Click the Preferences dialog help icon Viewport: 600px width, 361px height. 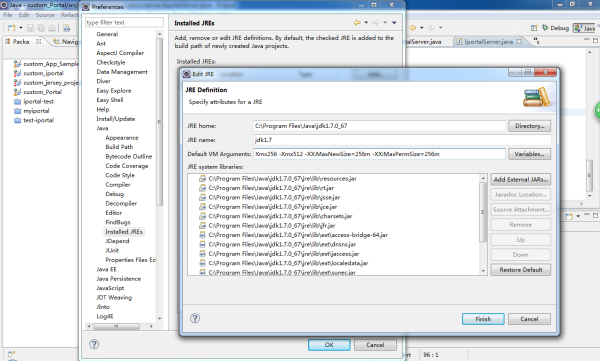pyautogui.click(x=94, y=344)
